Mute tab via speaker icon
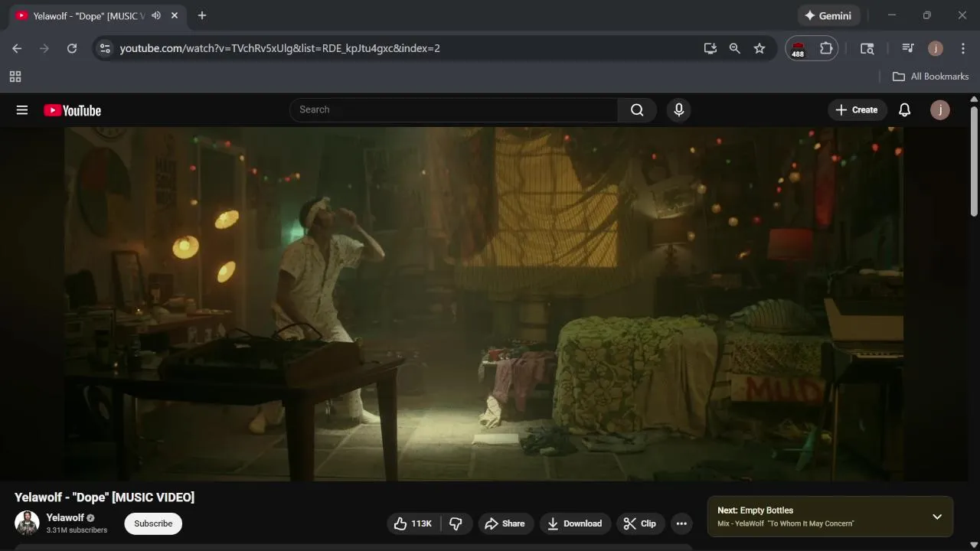Screen dimensions: 980x551 coord(156,15)
